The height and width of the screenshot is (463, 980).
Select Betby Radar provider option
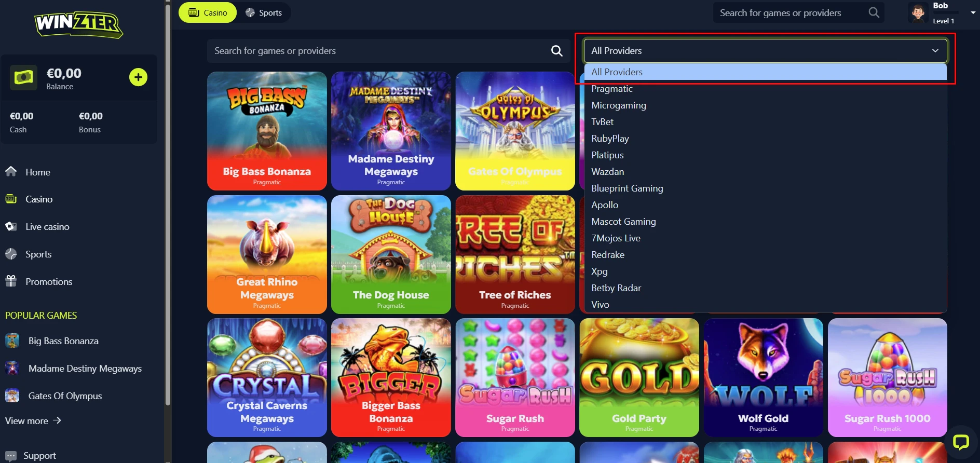point(766,288)
